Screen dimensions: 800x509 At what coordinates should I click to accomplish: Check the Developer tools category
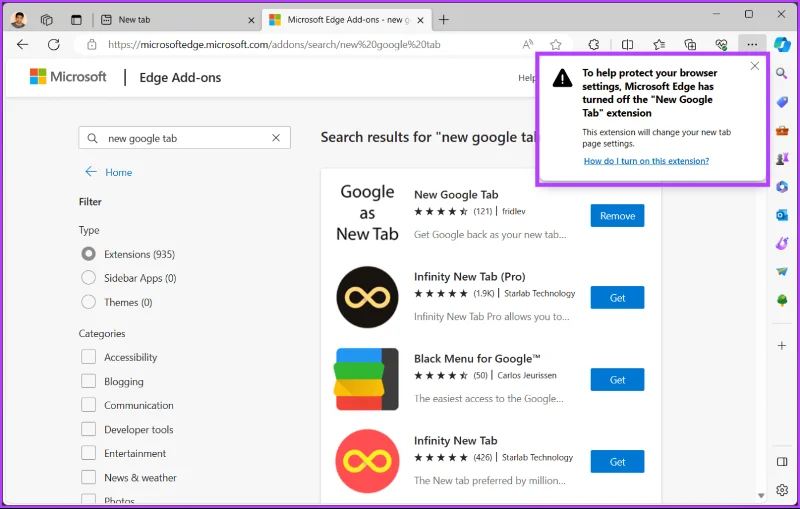pyautogui.click(x=88, y=429)
